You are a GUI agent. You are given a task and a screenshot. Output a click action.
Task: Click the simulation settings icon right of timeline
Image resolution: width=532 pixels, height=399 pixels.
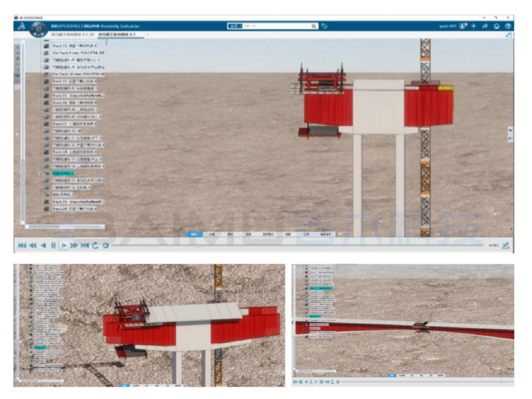(x=505, y=245)
